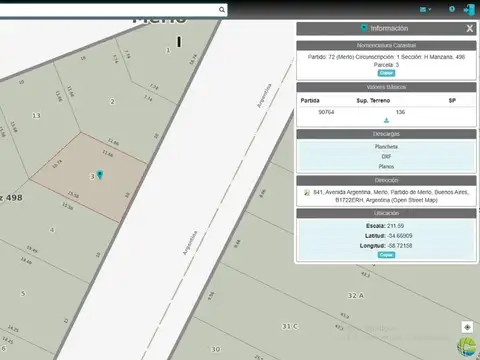Open the Planos download link

[386, 166]
